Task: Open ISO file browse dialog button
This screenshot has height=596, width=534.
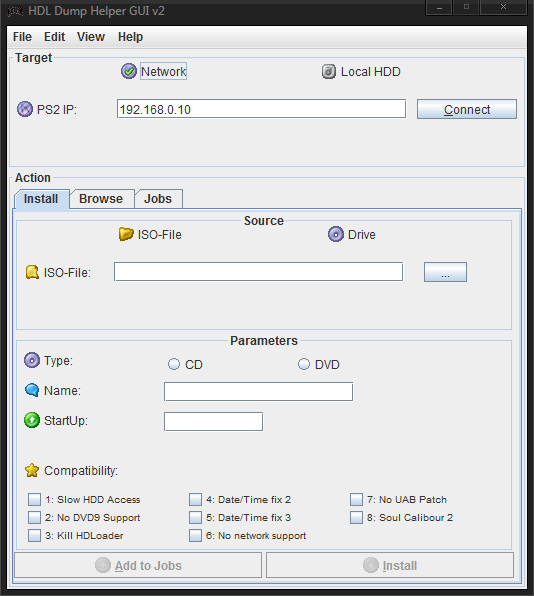Action: pos(445,272)
